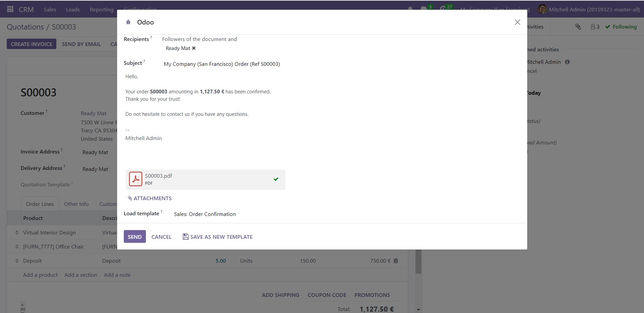Click the chatter paperclip attachment icon
The image size is (644, 313).
click(578, 27)
